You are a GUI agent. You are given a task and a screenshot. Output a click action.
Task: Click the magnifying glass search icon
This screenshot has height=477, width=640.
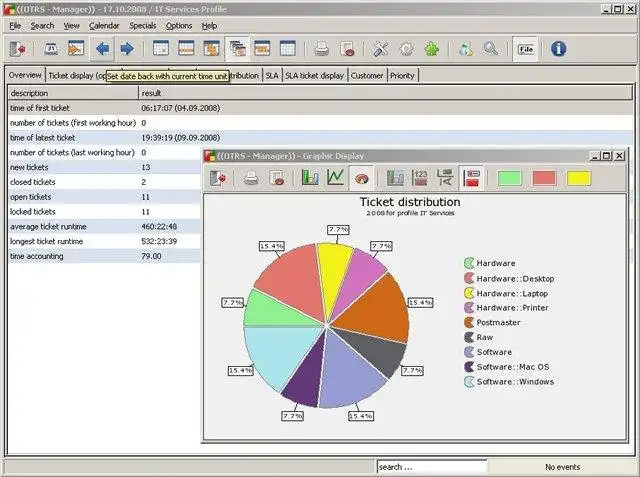tap(491, 49)
